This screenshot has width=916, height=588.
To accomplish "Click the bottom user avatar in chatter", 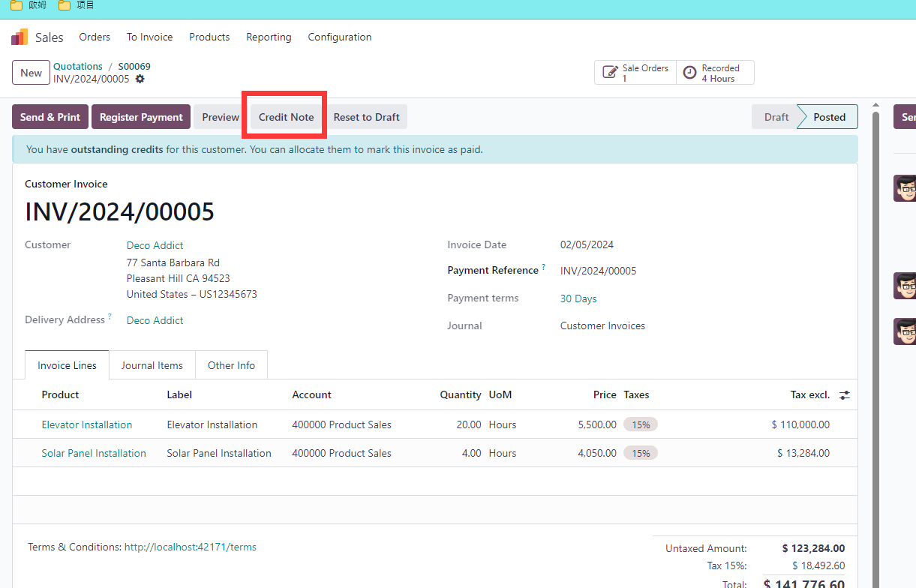I will pos(905,331).
